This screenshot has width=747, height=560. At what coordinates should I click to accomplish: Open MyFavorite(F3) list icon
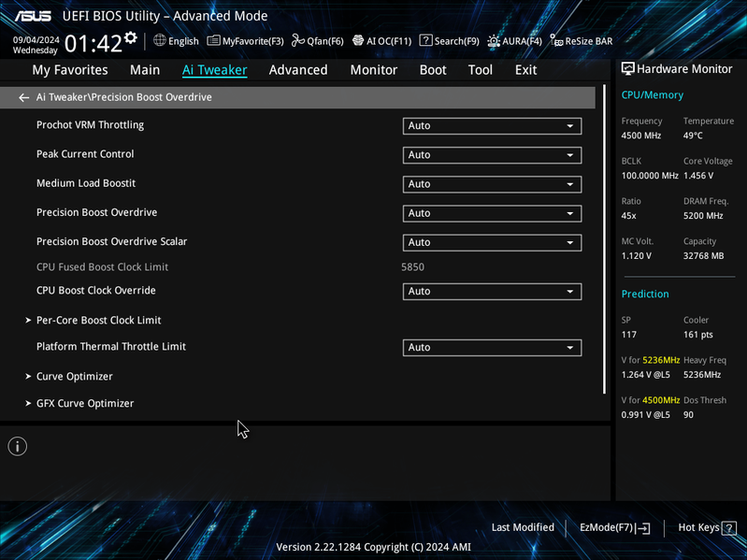click(x=213, y=41)
